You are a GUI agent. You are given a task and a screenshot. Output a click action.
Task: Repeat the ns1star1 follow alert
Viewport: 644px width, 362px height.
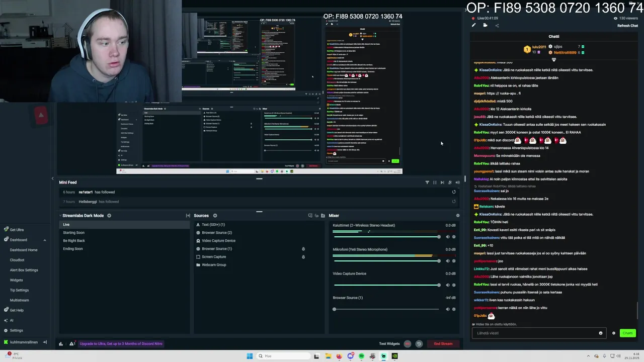(454, 192)
